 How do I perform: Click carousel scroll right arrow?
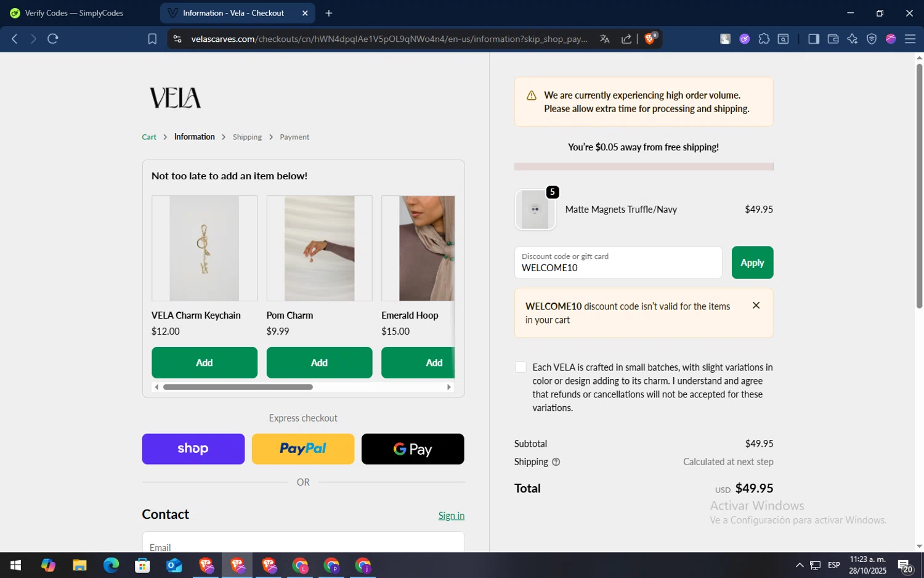[449, 387]
